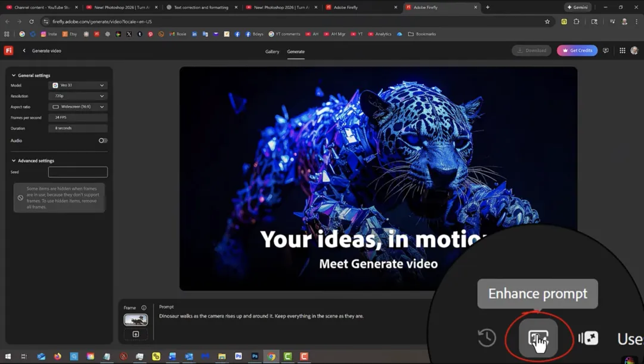Open the Model dropdown showing Veo 3.1
The image size is (644, 364).
[x=78, y=85]
